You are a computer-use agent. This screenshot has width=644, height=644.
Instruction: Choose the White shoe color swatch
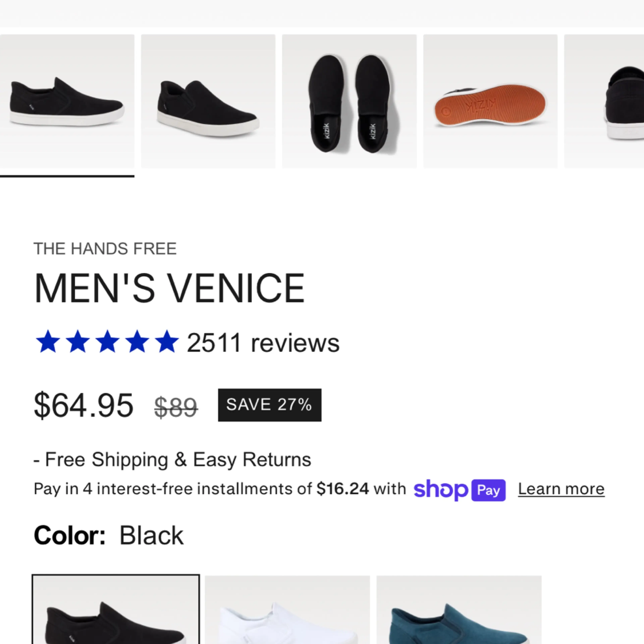tap(287, 610)
